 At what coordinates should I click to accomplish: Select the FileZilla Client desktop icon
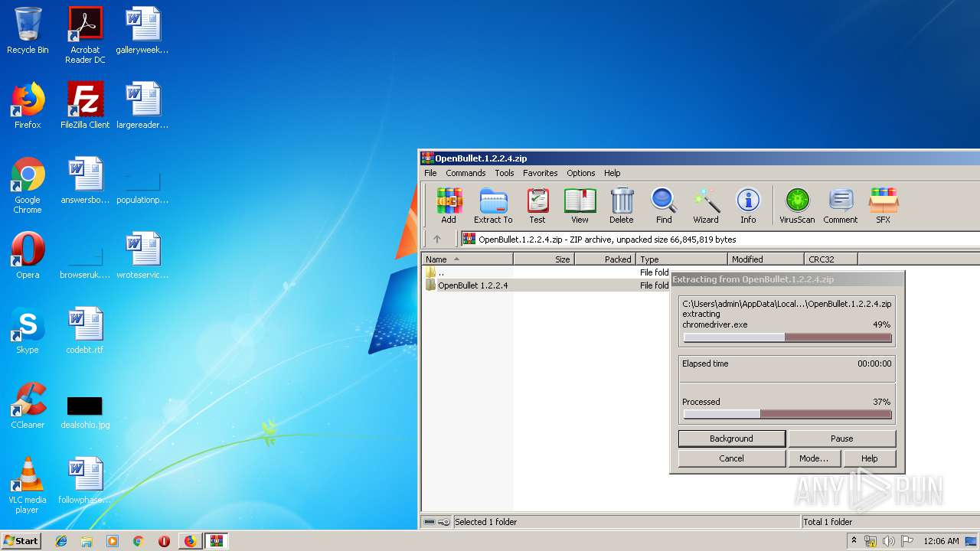85,106
